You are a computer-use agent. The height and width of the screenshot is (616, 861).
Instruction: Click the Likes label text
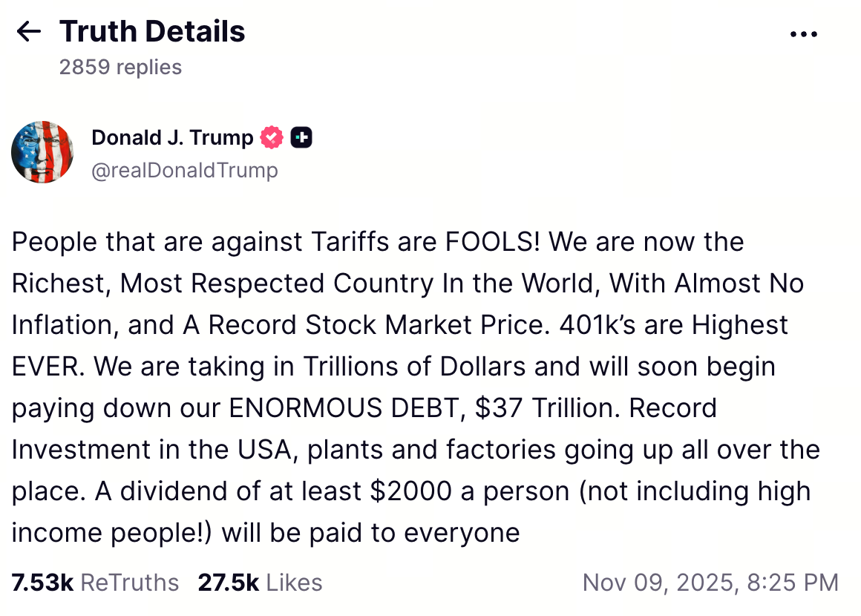pos(294,583)
